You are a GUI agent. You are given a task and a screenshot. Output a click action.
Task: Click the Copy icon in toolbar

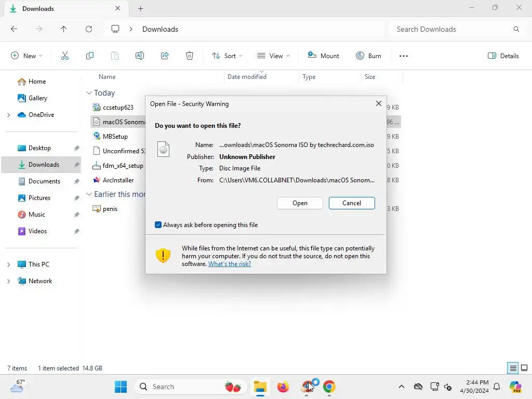(89, 56)
